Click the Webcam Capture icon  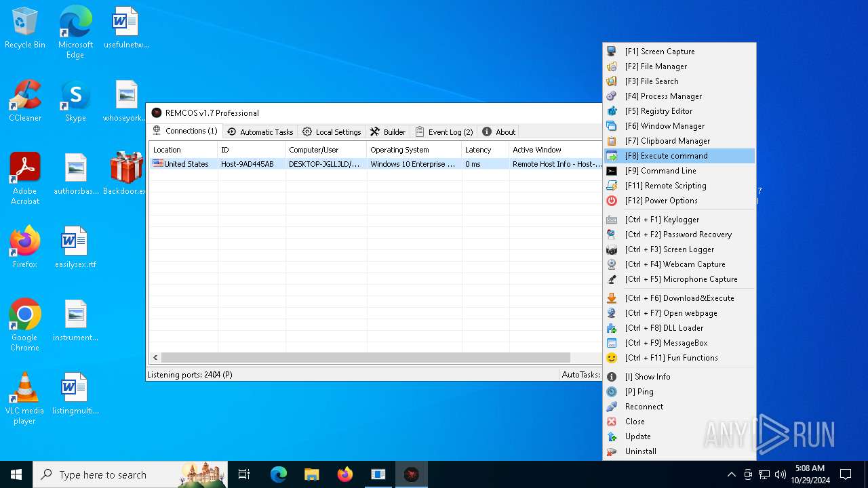pyautogui.click(x=612, y=264)
